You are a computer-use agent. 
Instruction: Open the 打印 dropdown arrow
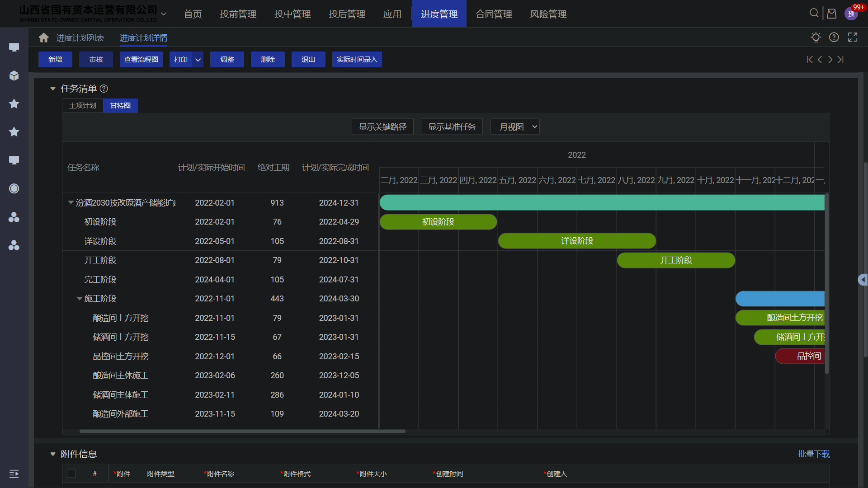coord(198,60)
